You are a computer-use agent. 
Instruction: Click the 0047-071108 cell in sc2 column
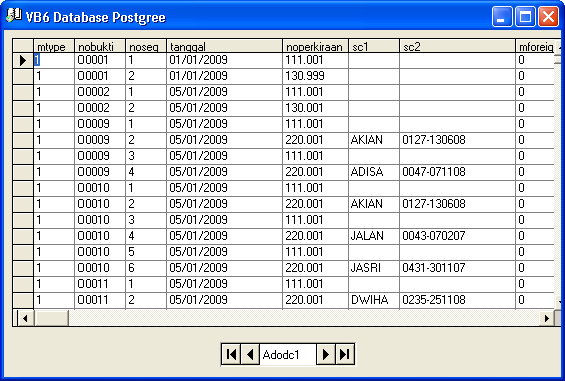457,172
